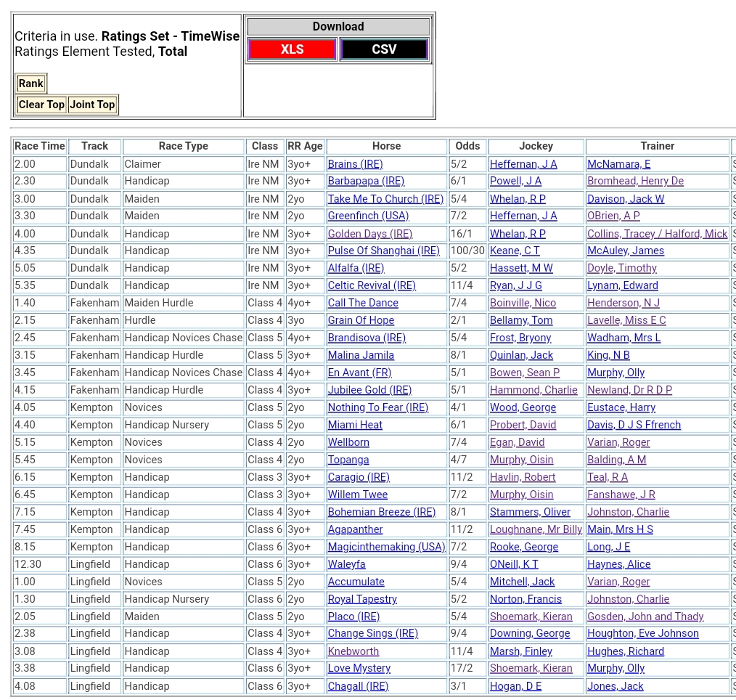Open jockey Loughnane, Mr Billy link
The height and width of the screenshot is (700, 736).
536,529
